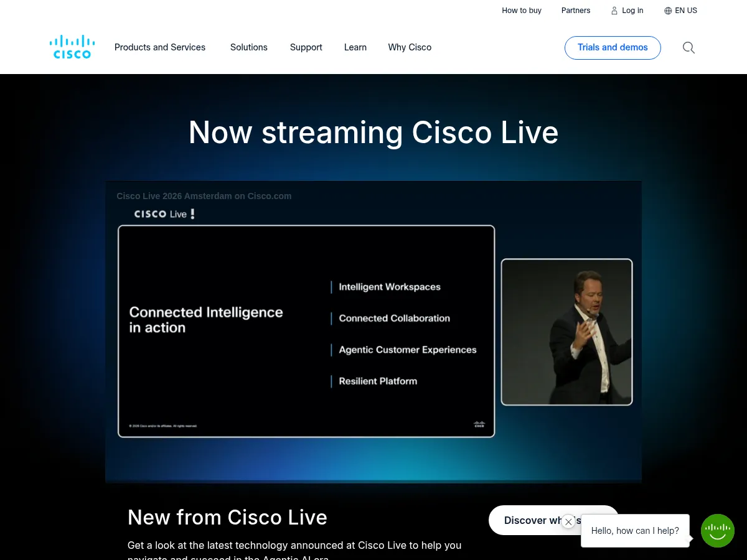Select Why Cisco in the navigation
Screen dimensions: 747x560
(x=409, y=47)
